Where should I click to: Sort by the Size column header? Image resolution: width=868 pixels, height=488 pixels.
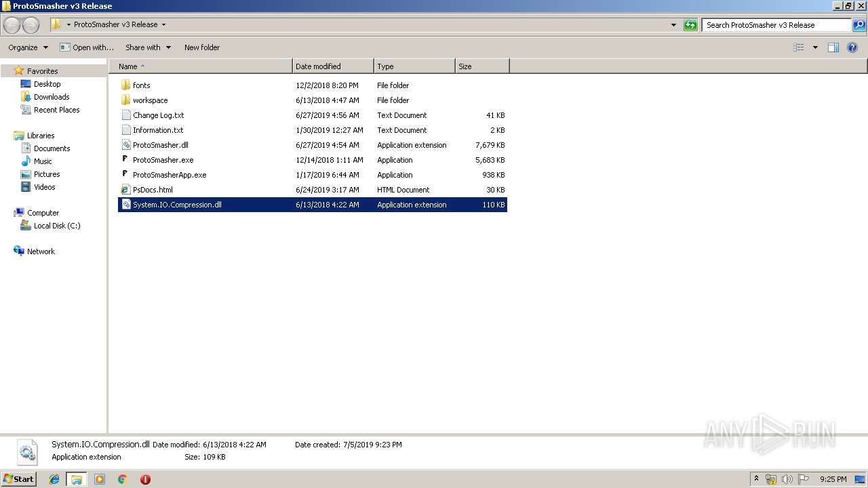tap(482, 66)
